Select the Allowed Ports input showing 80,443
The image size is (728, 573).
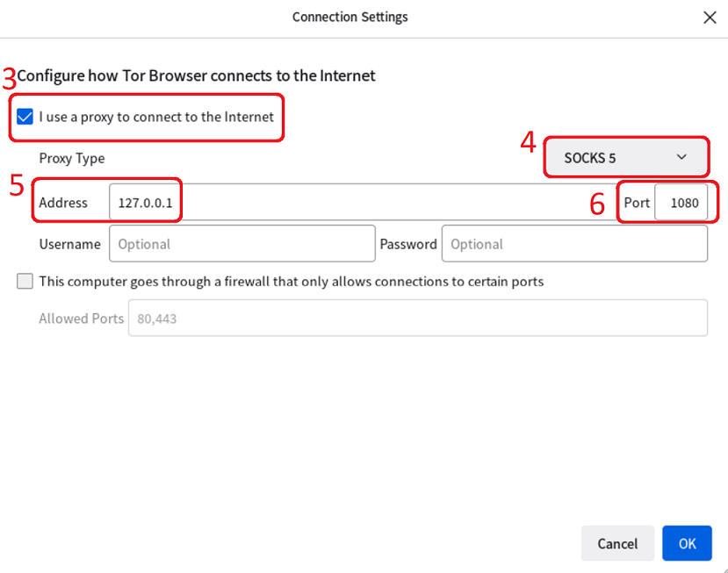(417, 318)
